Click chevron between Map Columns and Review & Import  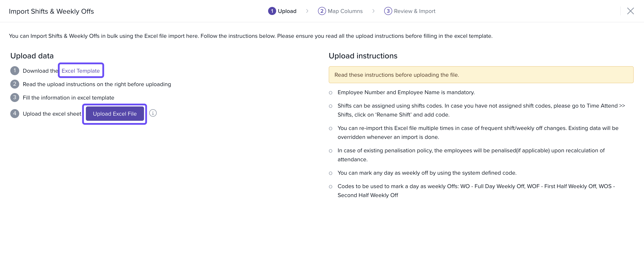[373, 11]
